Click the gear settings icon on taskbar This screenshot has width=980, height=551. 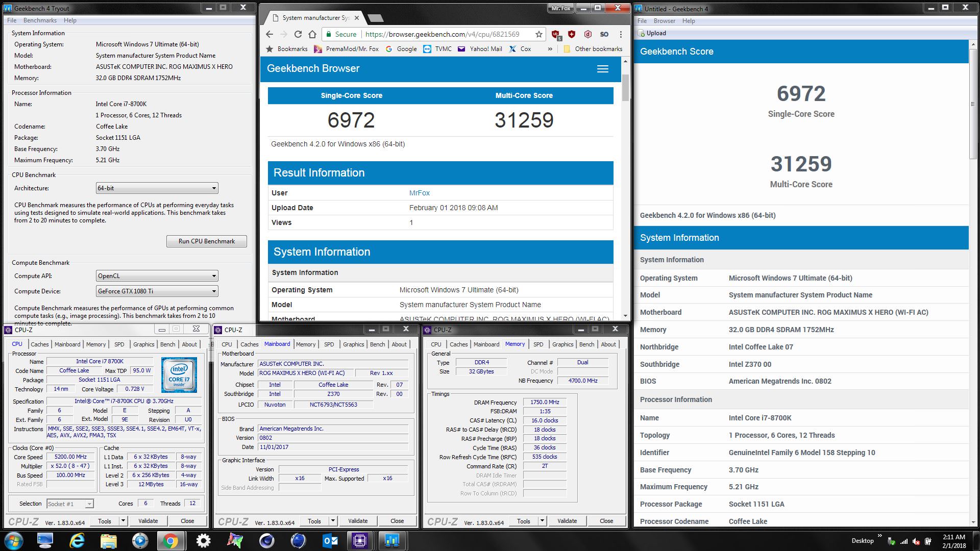203,540
